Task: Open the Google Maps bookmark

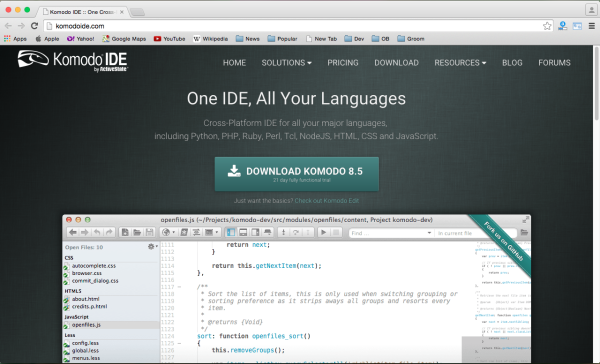Action: 124,39
